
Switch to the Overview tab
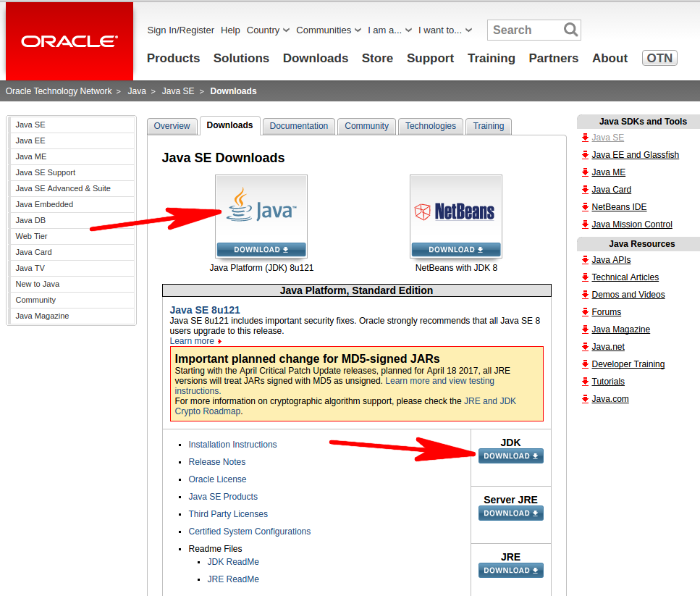pos(172,126)
